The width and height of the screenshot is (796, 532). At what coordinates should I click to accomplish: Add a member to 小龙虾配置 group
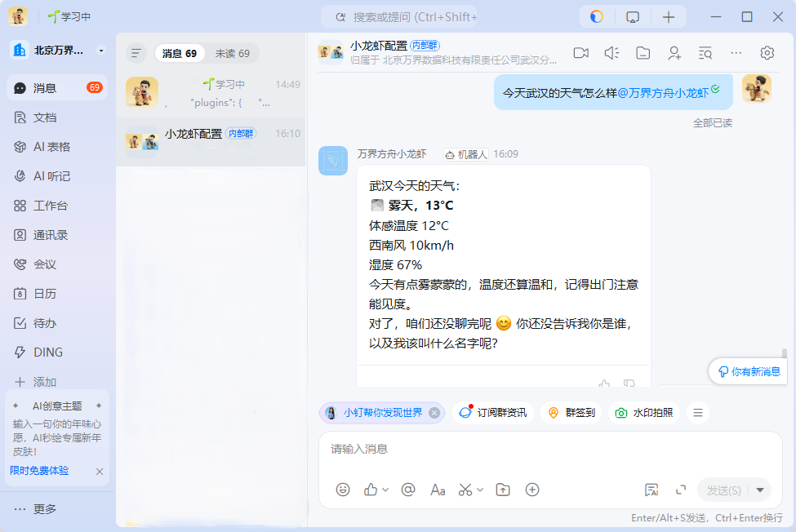coord(674,53)
